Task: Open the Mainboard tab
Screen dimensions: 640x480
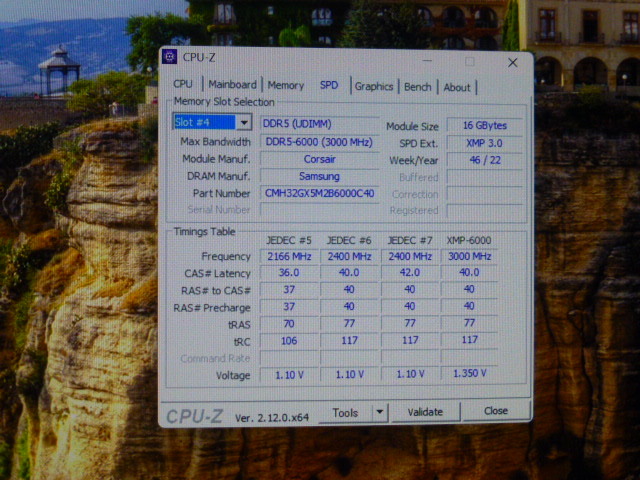Action: [232, 84]
